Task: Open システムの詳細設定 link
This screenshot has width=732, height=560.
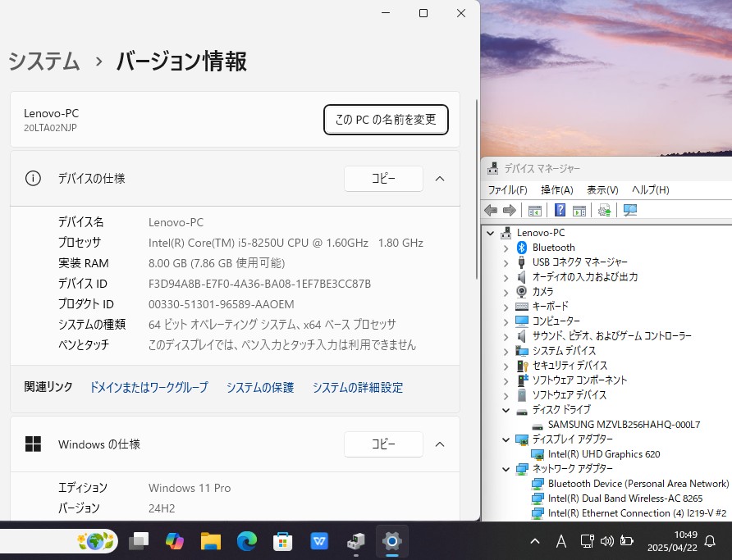Action: [x=358, y=388]
